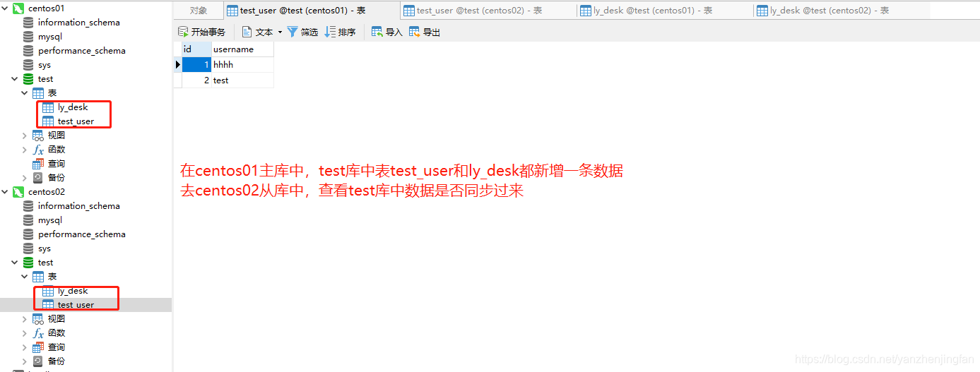Expand 函数 node under centos02

pyautogui.click(x=25, y=333)
